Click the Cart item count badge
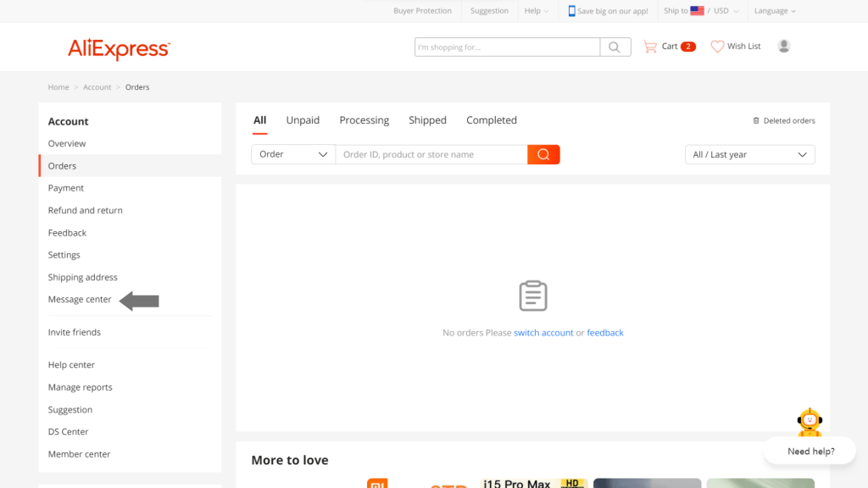 click(688, 47)
